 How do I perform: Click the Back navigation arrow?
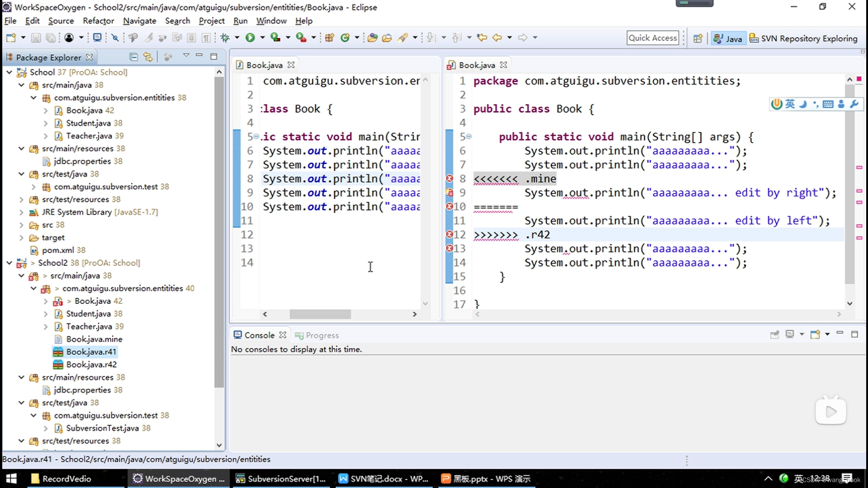coord(497,38)
